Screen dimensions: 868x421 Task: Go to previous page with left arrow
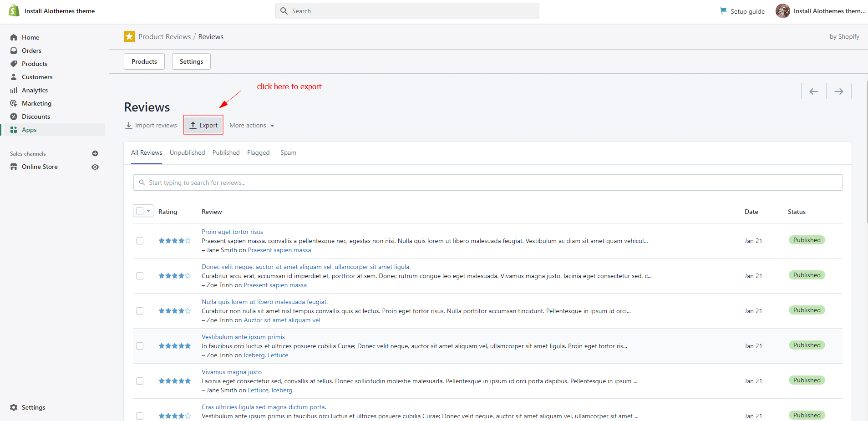(813, 91)
